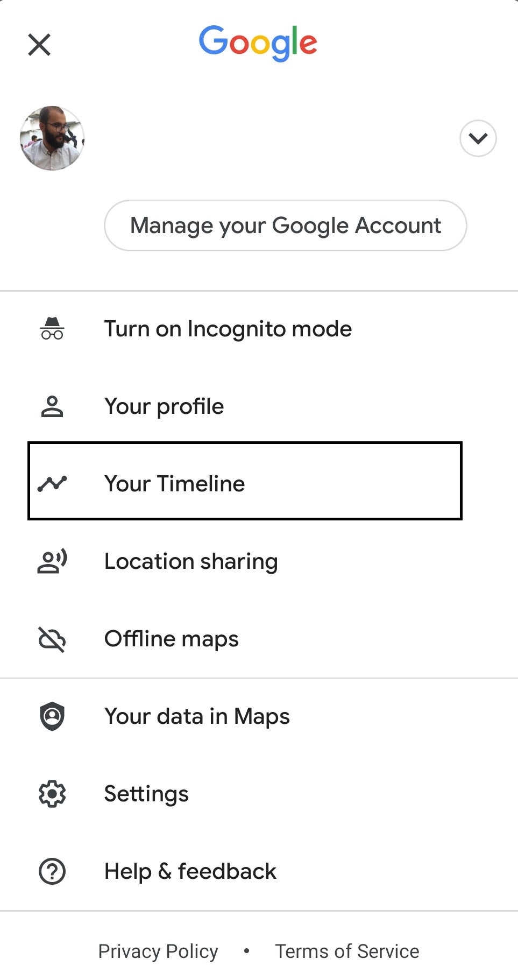Open Your data in Maps
Image resolution: width=518 pixels, height=980 pixels.
(x=197, y=716)
